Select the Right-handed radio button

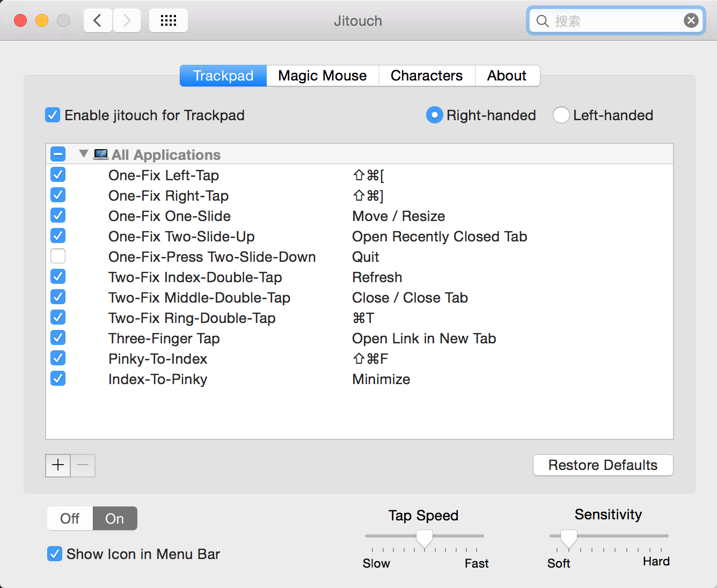(x=434, y=115)
